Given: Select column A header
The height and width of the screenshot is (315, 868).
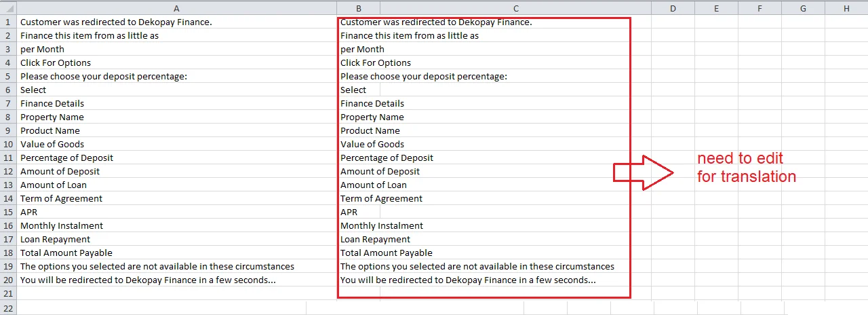Looking at the screenshot, I should [176, 8].
